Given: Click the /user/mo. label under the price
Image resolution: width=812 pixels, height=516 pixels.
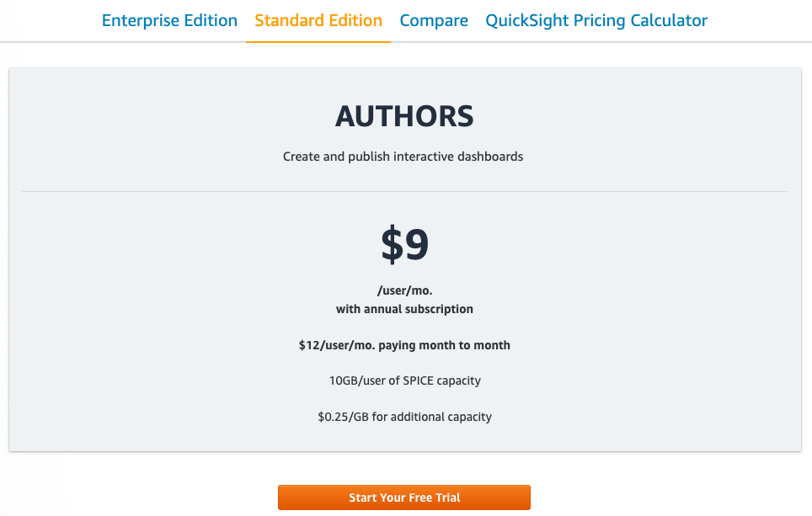Looking at the screenshot, I should [x=404, y=290].
